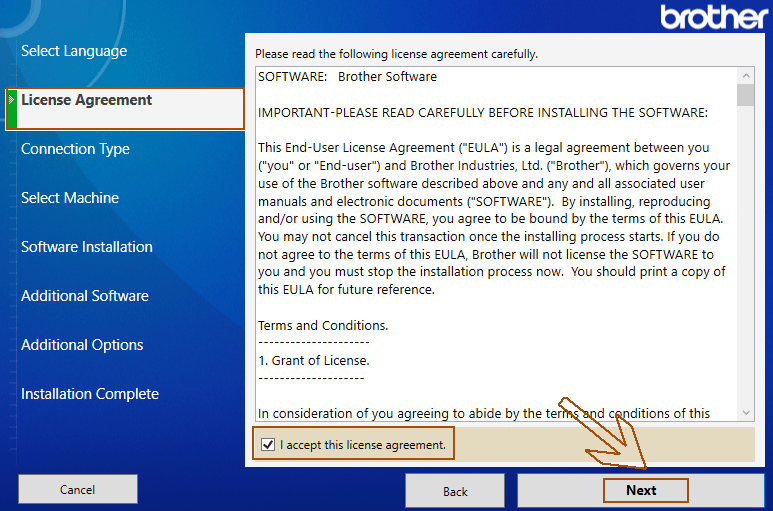Click the license scrollbar down arrow
Viewport: 773px width, 511px height.
point(746,412)
